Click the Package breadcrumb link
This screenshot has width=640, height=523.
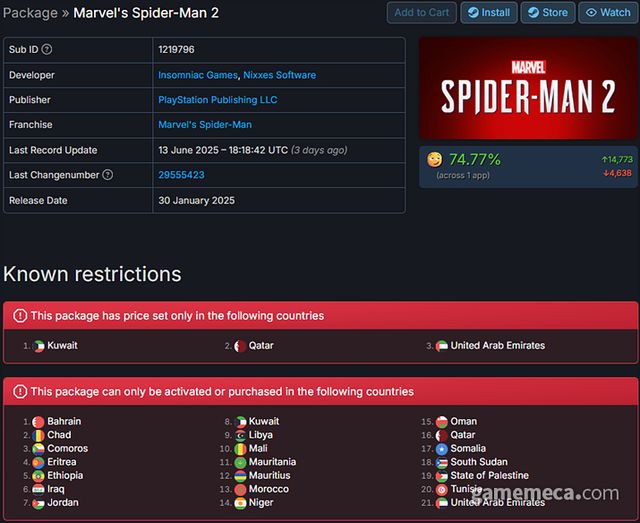[30, 13]
